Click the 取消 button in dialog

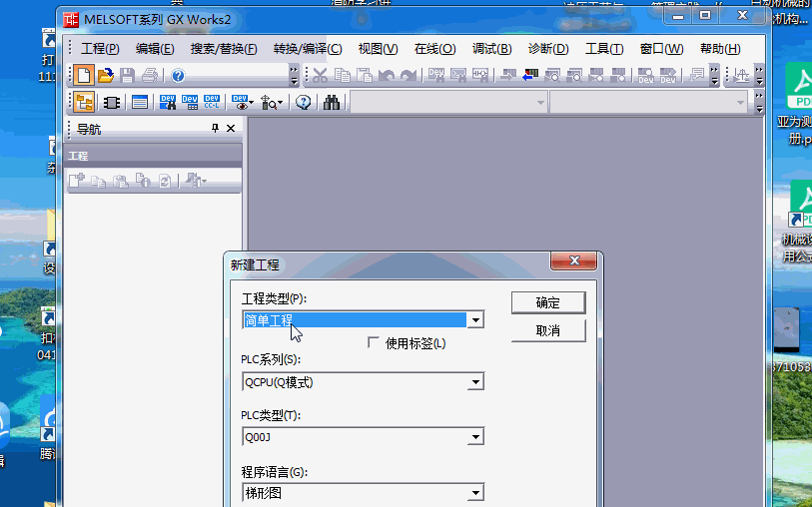[547, 330]
